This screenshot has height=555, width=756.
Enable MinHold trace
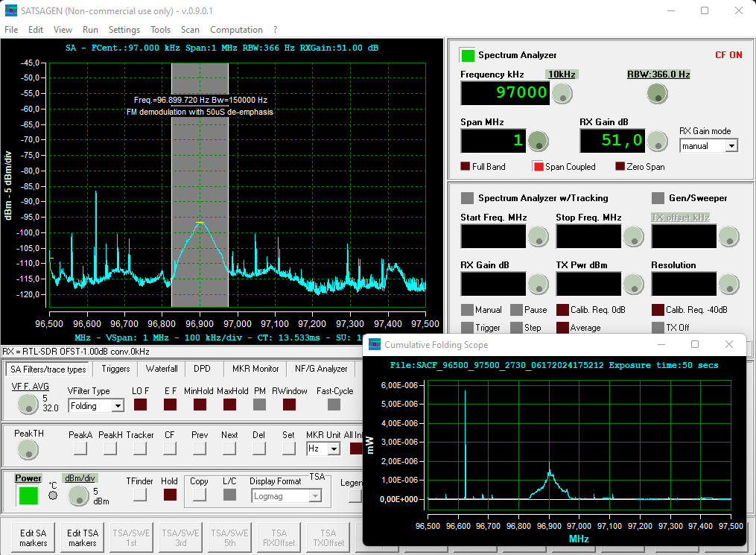[x=200, y=405]
